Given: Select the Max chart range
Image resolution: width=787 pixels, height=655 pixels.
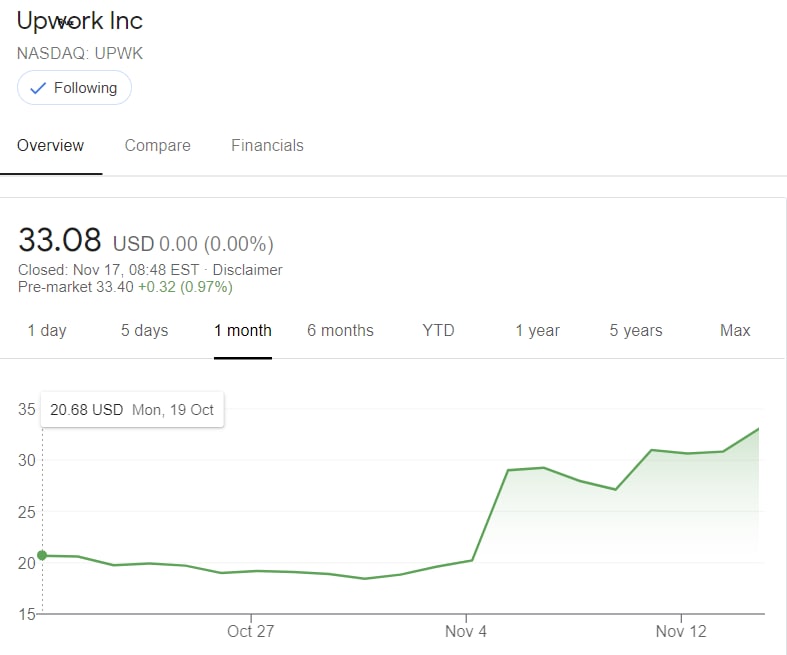Looking at the screenshot, I should point(735,331).
